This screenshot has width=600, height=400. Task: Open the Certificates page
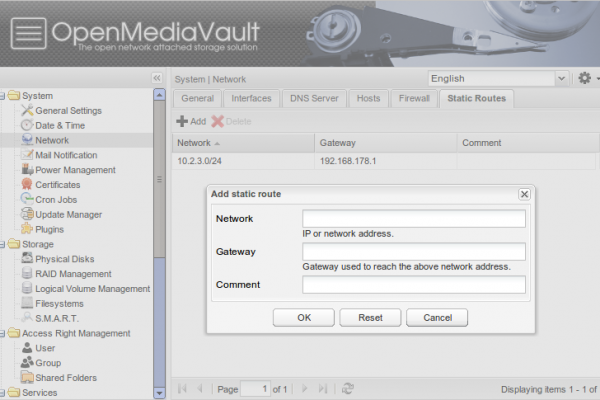coord(58,185)
